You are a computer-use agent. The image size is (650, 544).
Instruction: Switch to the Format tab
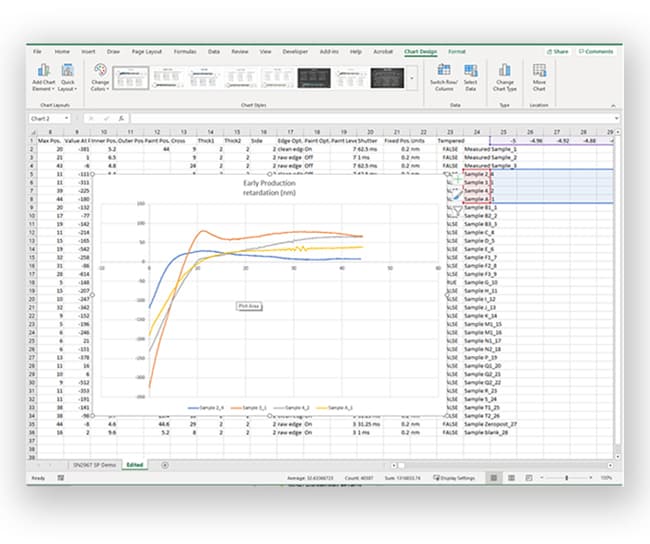(457, 51)
